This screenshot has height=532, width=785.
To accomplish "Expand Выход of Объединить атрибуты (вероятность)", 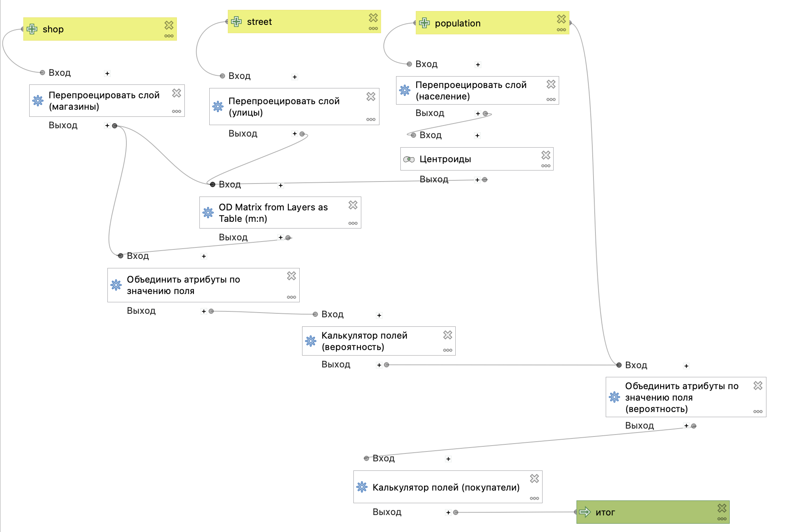I will [686, 426].
